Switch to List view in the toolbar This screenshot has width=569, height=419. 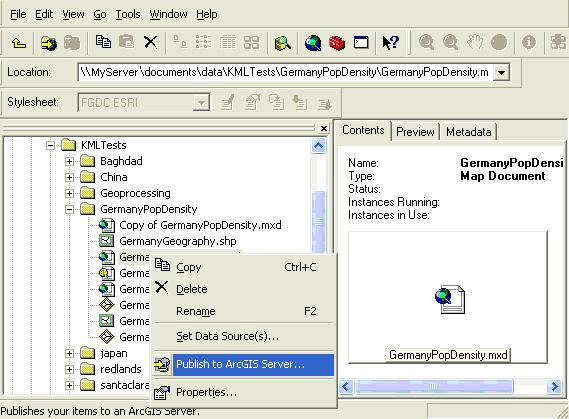coord(203,42)
